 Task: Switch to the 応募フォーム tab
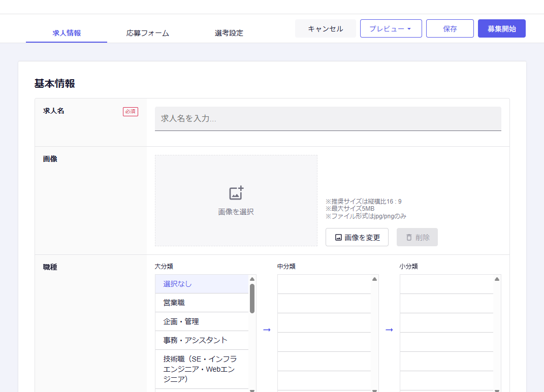(x=148, y=33)
